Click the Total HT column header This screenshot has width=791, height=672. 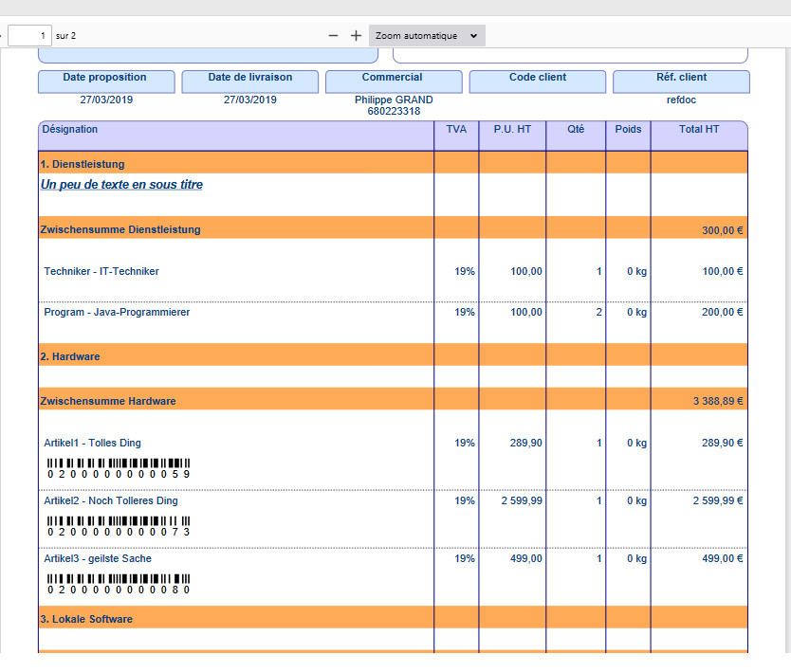698,130
